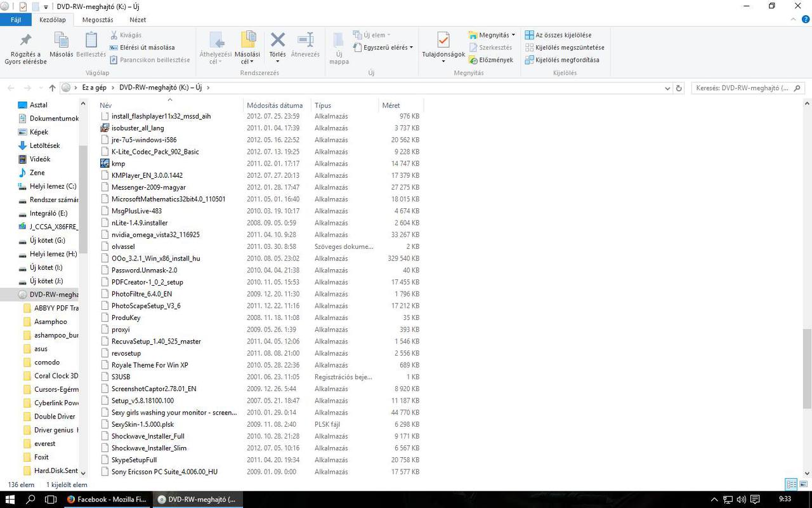Click the Másolás (copy) ribbon icon
The width and height of the screenshot is (812, 508).
62,41
